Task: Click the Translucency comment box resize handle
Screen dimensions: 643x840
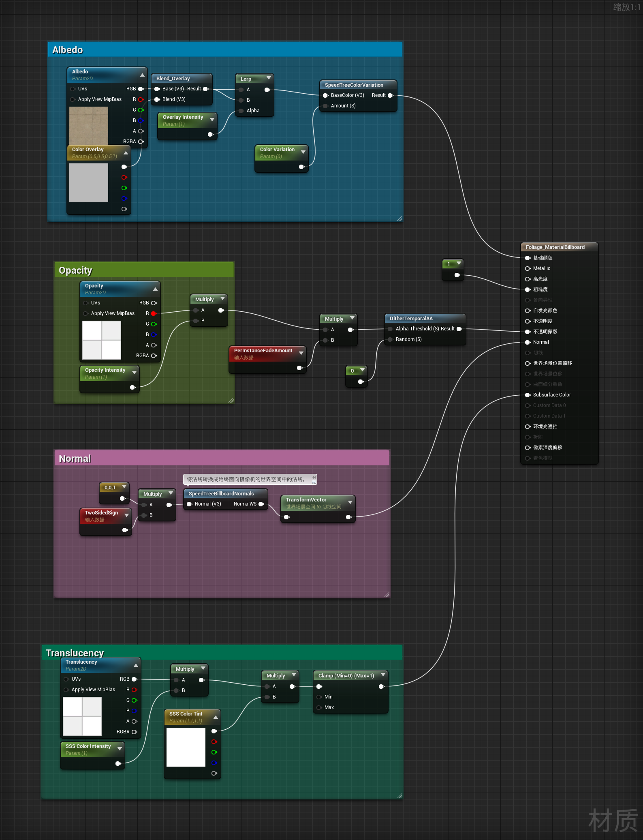Action: point(399,796)
